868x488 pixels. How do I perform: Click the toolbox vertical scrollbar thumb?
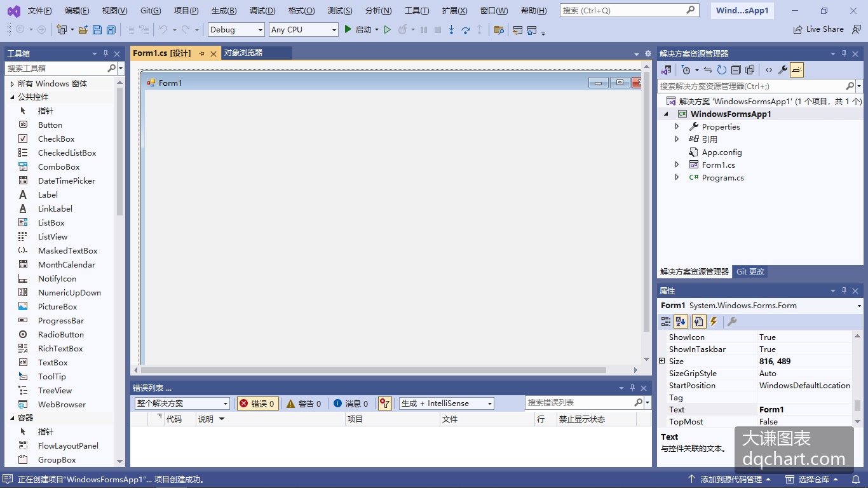120,152
